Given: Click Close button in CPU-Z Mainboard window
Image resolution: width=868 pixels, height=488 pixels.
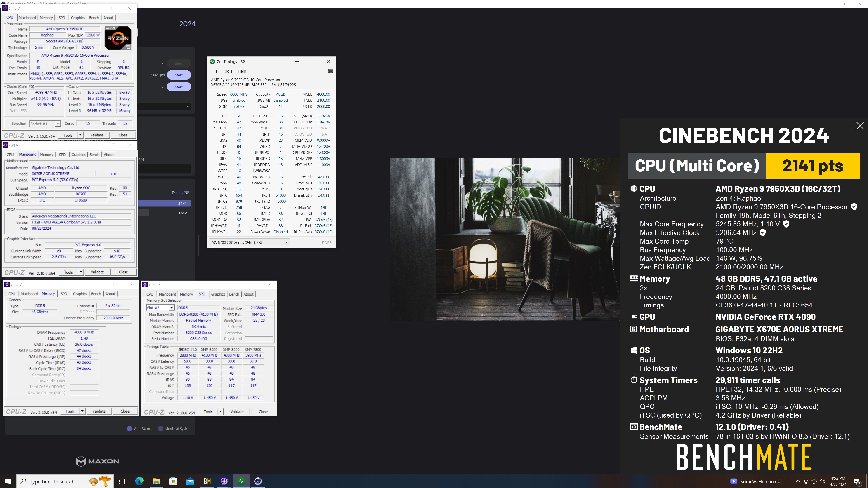Looking at the screenshot, I should (123, 272).
